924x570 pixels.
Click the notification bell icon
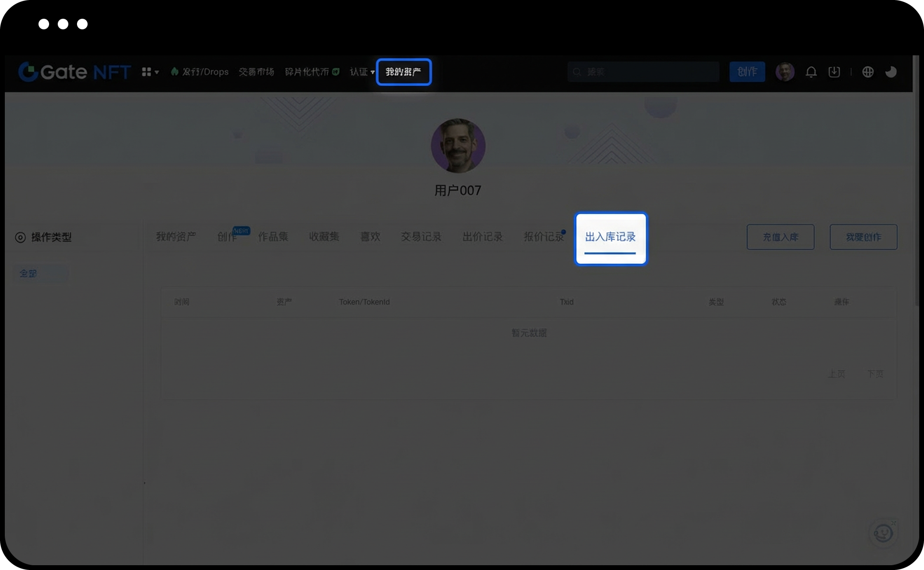point(811,72)
